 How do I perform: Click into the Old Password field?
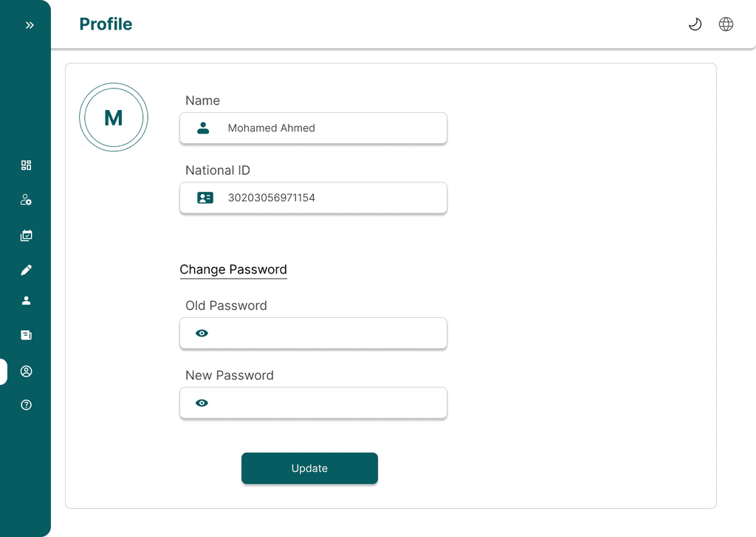tap(325, 333)
